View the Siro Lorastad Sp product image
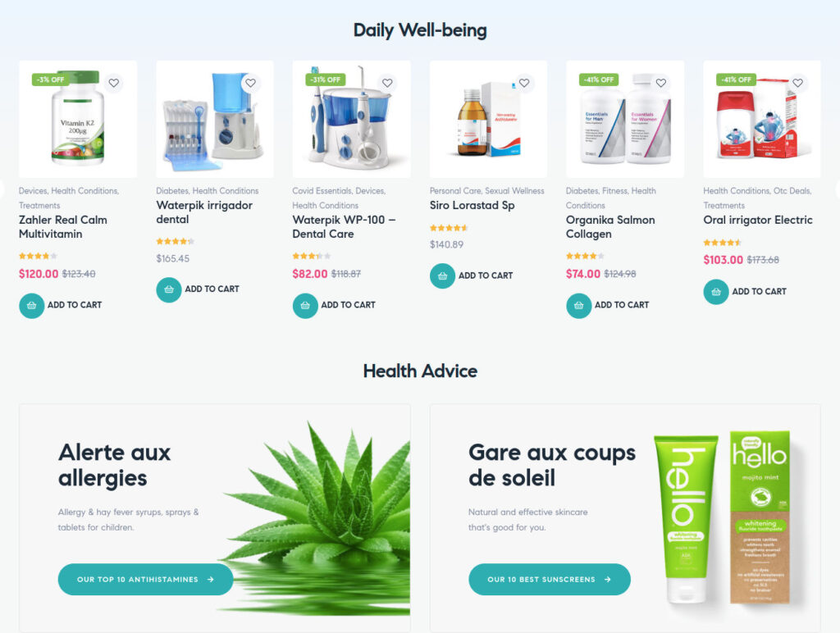This screenshot has height=633, width=840. tap(489, 119)
